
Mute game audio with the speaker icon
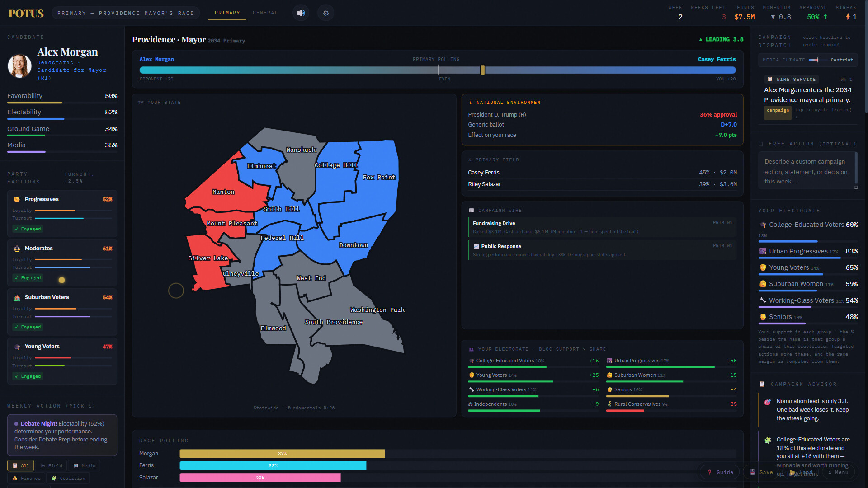(x=301, y=13)
